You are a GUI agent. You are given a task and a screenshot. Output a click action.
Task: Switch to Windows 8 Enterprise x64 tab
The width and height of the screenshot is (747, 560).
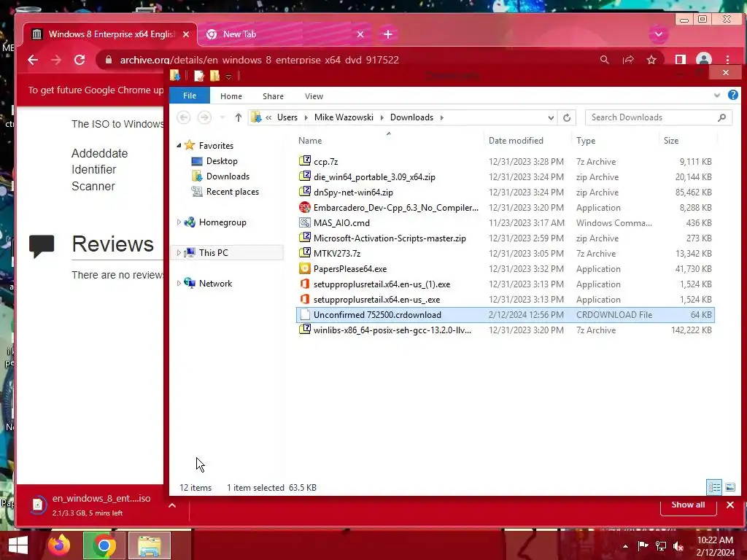click(109, 34)
